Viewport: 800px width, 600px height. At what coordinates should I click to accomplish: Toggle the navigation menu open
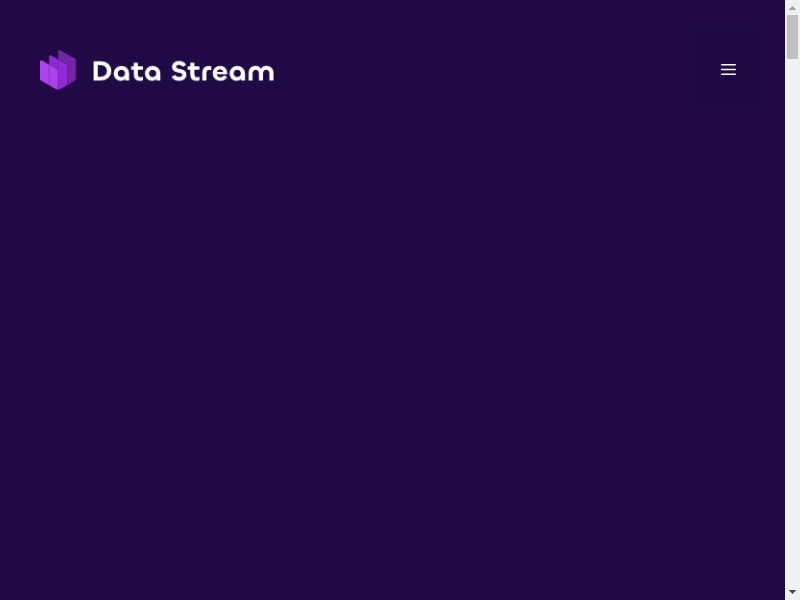point(728,70)
